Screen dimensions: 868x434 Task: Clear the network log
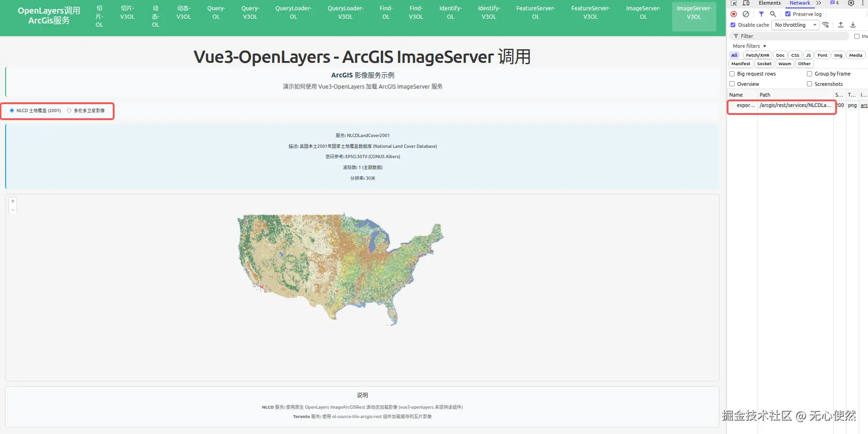(x=746, y=14)
